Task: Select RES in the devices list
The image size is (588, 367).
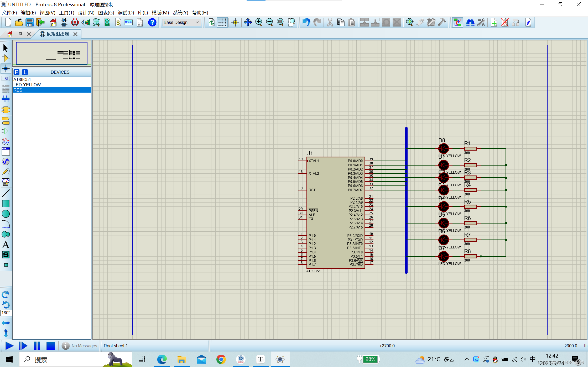Action: [x=52, y=90]
